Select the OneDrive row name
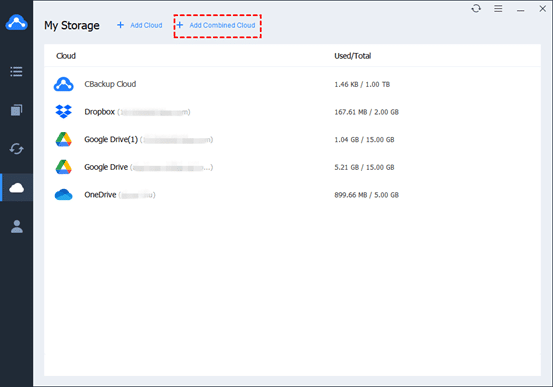The width and height of the screenshot is (553, 387). pos(100,195)
